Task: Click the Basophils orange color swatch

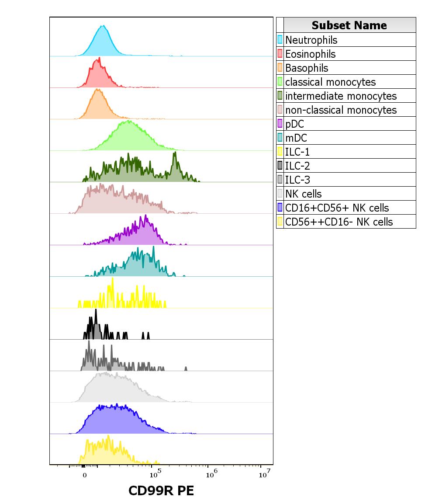Action: (x=280, y=67)
